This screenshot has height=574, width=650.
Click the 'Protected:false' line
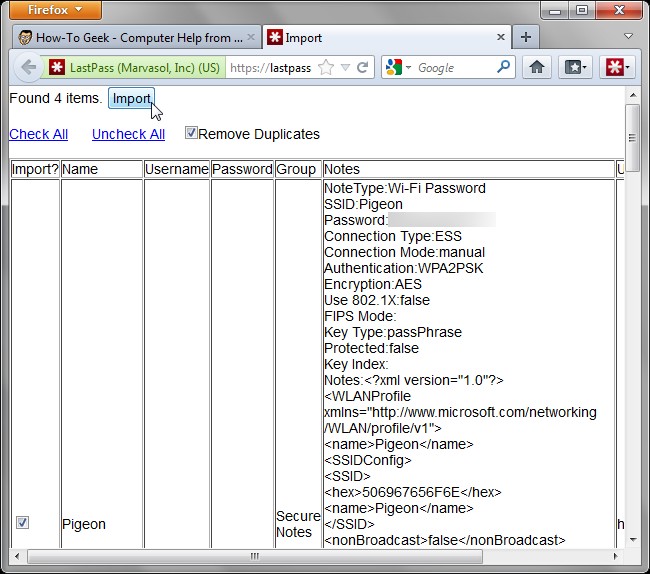[x=371, y=349]
